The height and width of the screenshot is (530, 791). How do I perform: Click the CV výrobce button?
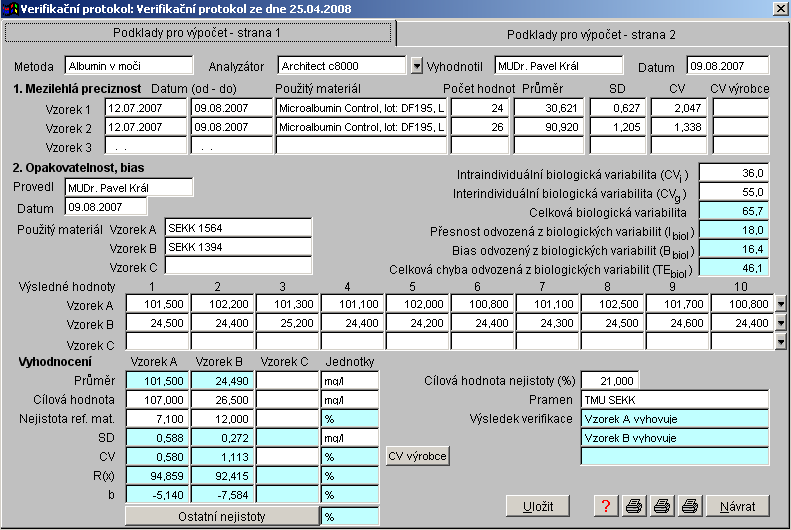pyautogui.click(x=417, y=457)
